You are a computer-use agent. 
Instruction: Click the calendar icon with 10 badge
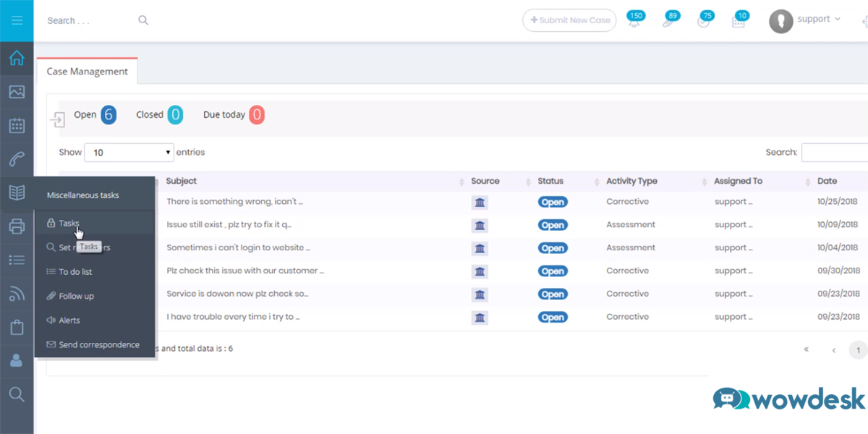point(739,21)
